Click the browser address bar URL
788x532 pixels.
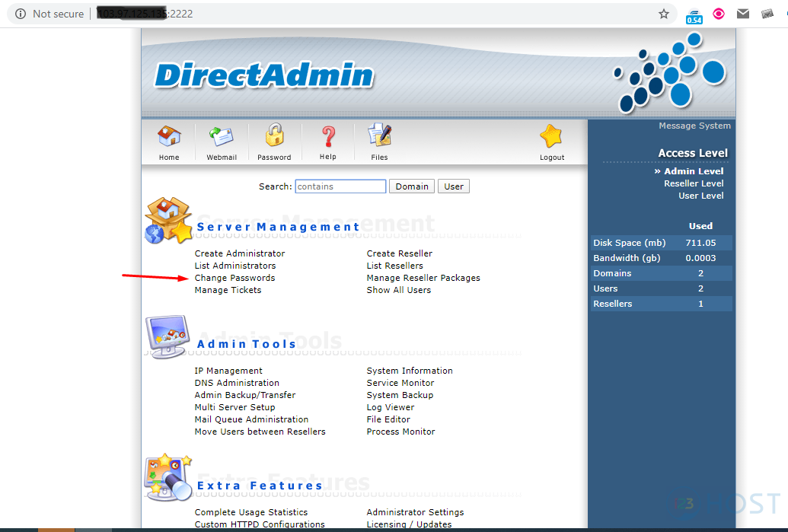coord(145,14)
